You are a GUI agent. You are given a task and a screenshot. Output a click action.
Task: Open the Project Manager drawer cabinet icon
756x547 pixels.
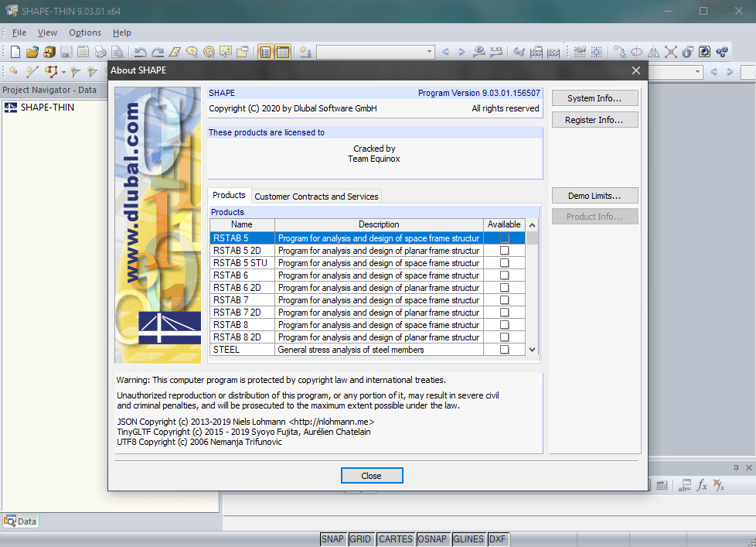click(49, 52)
